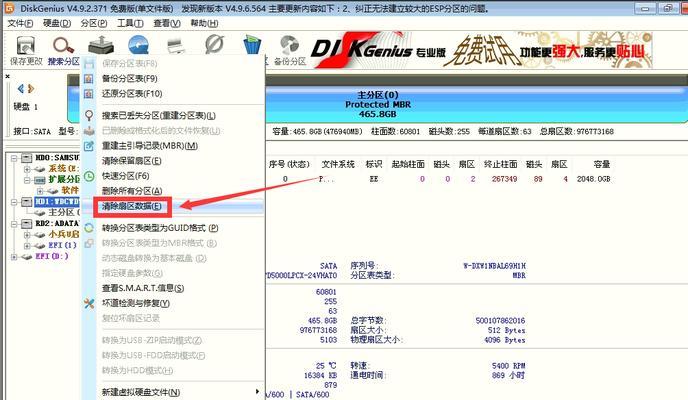Click the 869 小时 power-on time value
688x400 pixels.
pos(509,375)
